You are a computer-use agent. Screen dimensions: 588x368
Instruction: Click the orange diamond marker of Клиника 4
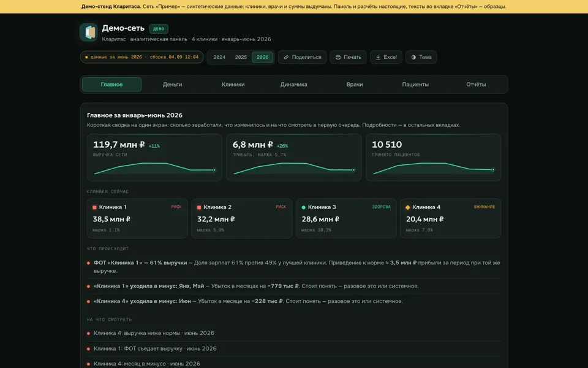[x=408, y=207]
